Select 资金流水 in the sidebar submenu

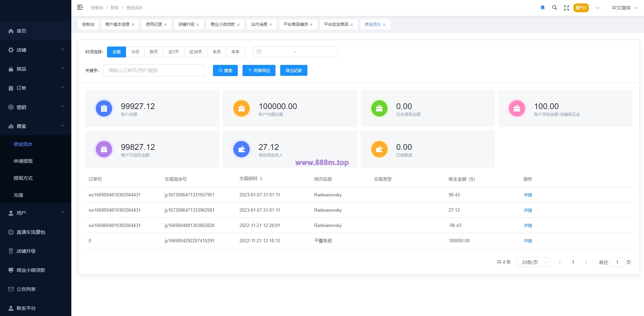pyautogui.click(x=36, y=144)
